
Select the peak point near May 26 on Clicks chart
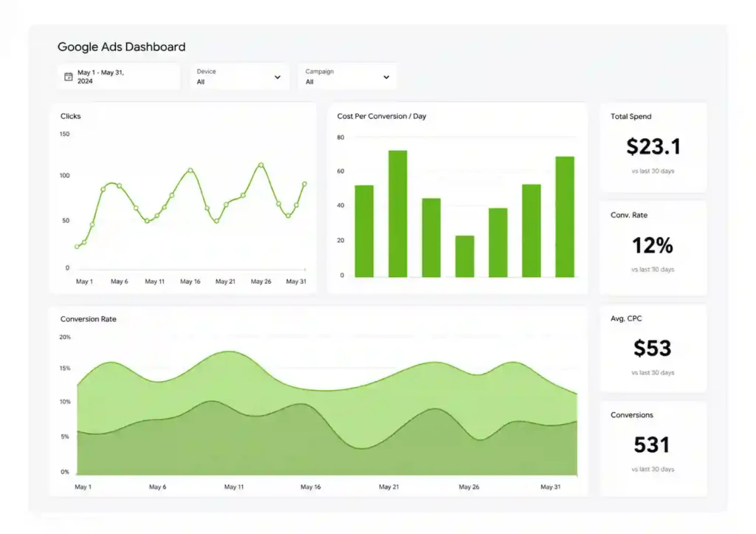[261, 165]
